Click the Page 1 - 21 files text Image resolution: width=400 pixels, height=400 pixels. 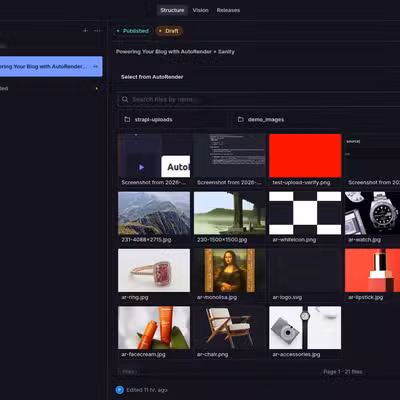tap(343, 372)
